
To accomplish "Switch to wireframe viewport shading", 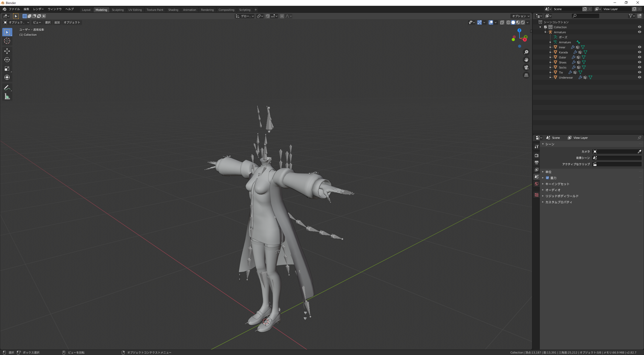I will 508,23.
